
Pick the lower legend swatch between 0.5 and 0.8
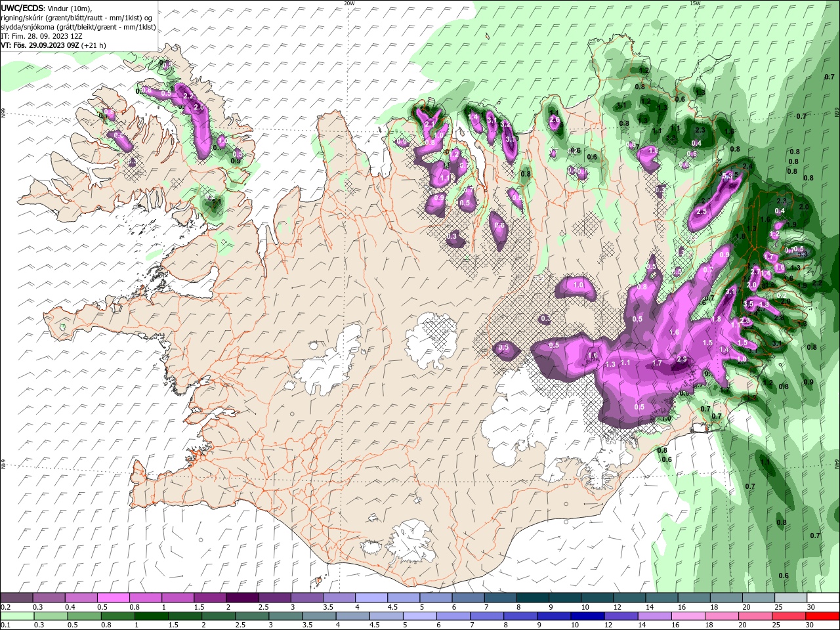click(x=84, y=616)
